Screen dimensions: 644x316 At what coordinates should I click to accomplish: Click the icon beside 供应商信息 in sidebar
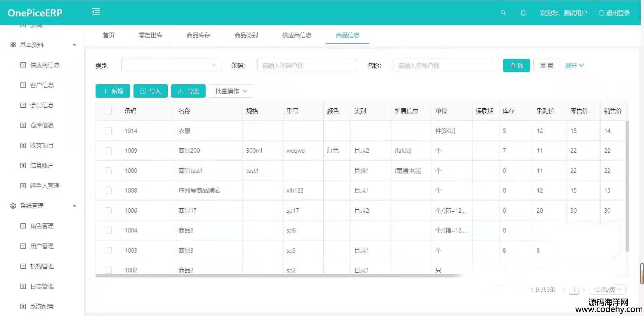click(x=23, y=65)
